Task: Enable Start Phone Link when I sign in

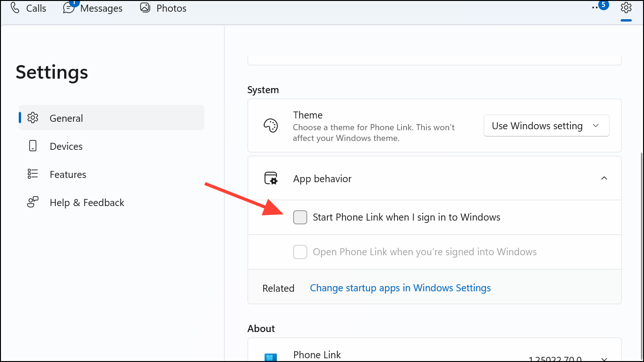Action: tap(300, 217)
